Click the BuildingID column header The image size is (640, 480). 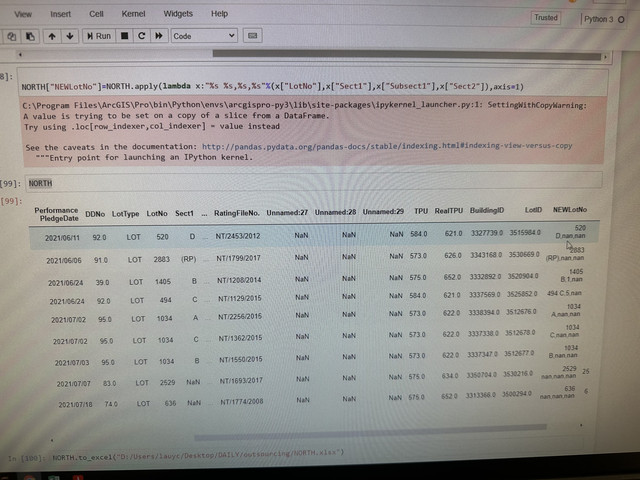[x=487, y=210]
